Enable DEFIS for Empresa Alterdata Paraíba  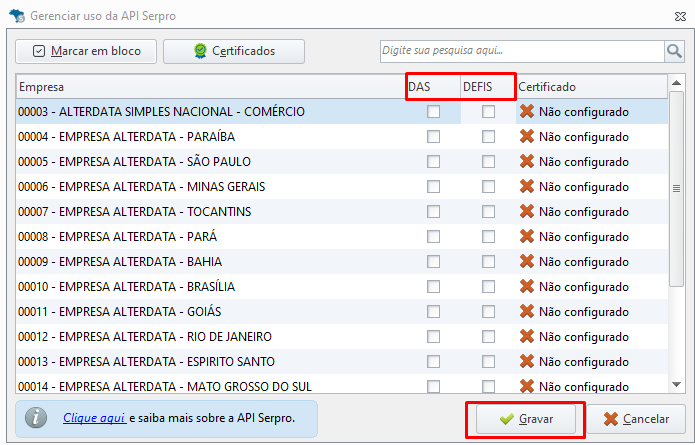point(488,137)
